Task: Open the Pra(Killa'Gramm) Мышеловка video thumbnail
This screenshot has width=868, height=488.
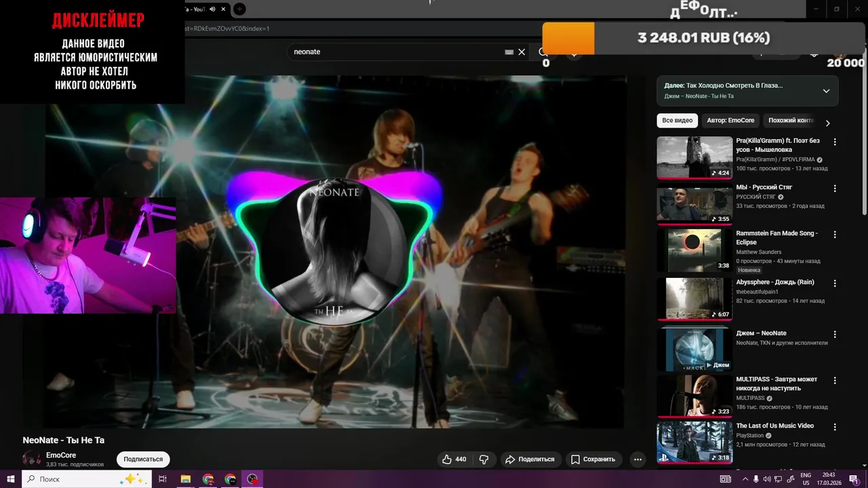Action: pyautogui.click(x=694, y=158)
